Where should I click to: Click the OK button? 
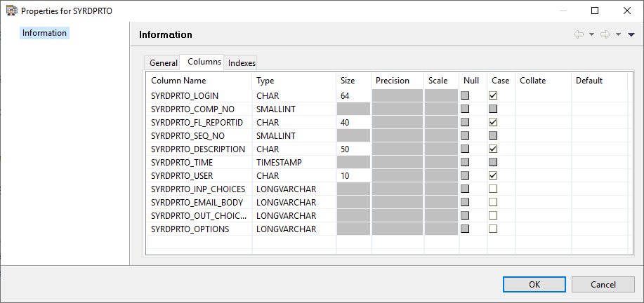(x=534, y=284)
